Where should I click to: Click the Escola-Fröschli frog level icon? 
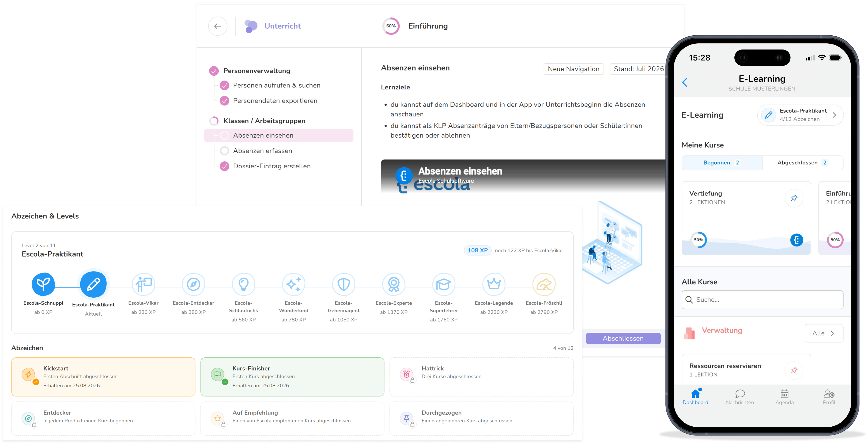click(544, 284)
